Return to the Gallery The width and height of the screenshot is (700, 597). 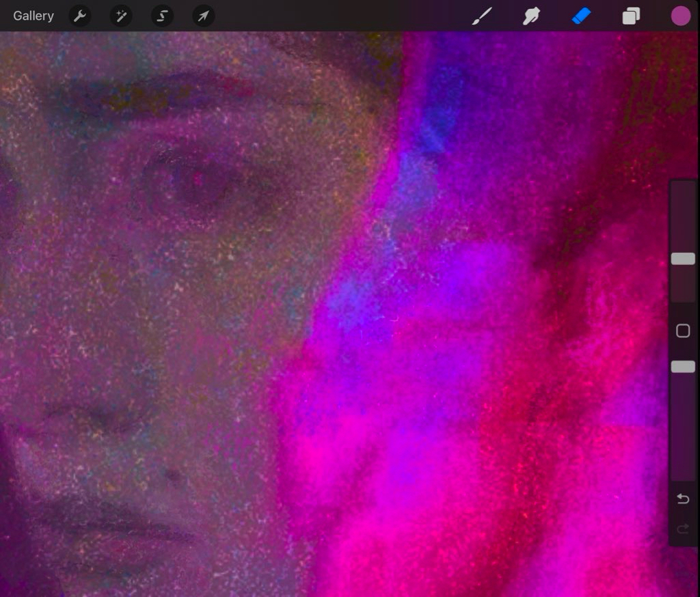coord(33,16)
